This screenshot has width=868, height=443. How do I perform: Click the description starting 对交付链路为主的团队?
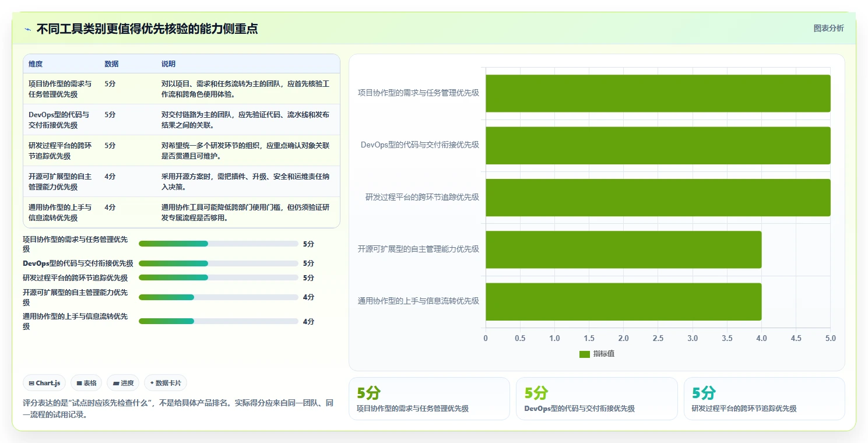pos(245,119)
